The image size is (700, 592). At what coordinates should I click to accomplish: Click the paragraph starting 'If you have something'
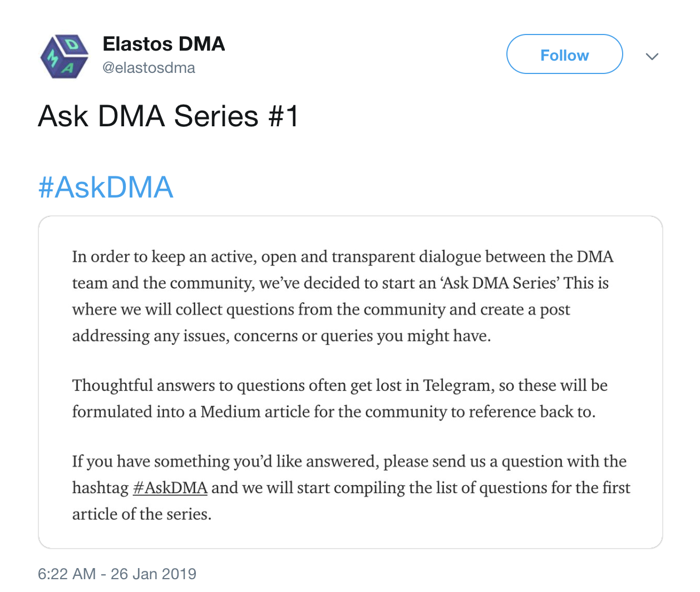click(351, 487)
